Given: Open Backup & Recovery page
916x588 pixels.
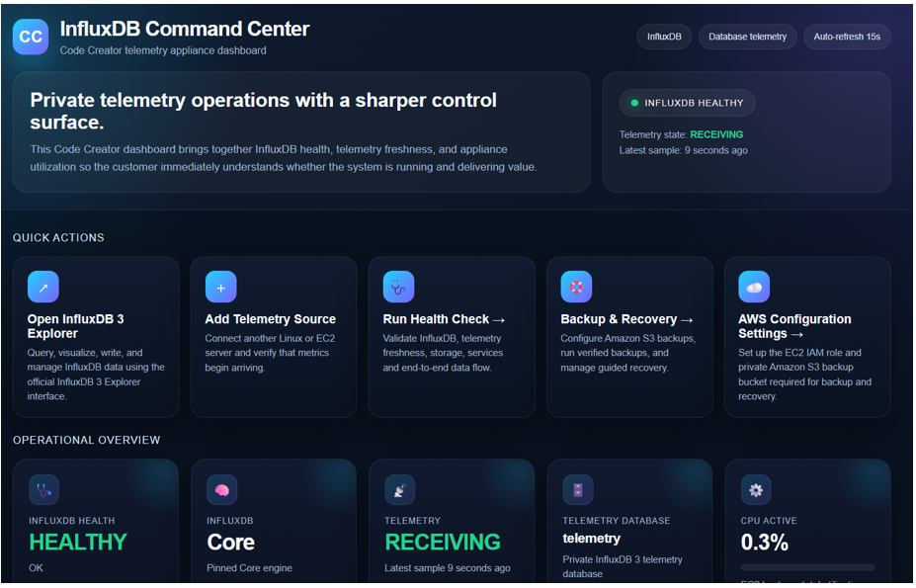Looking at the screenshot, I should click(x=629, y=337).
